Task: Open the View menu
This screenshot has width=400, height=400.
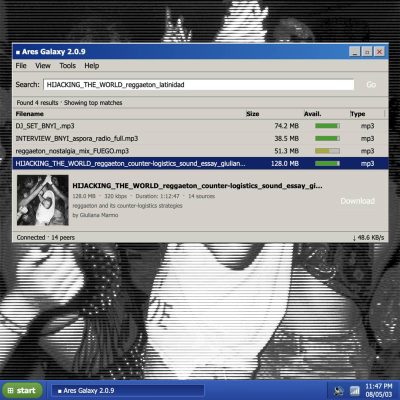Action: [x=43, y=66]
